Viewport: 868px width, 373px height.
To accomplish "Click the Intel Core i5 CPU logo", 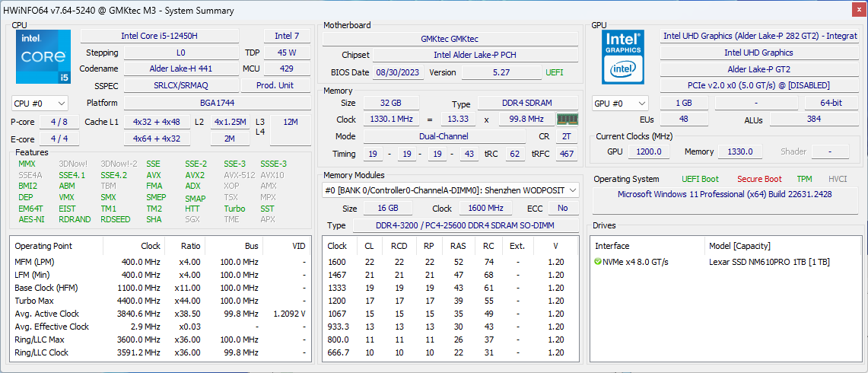I will coord(43,56).
